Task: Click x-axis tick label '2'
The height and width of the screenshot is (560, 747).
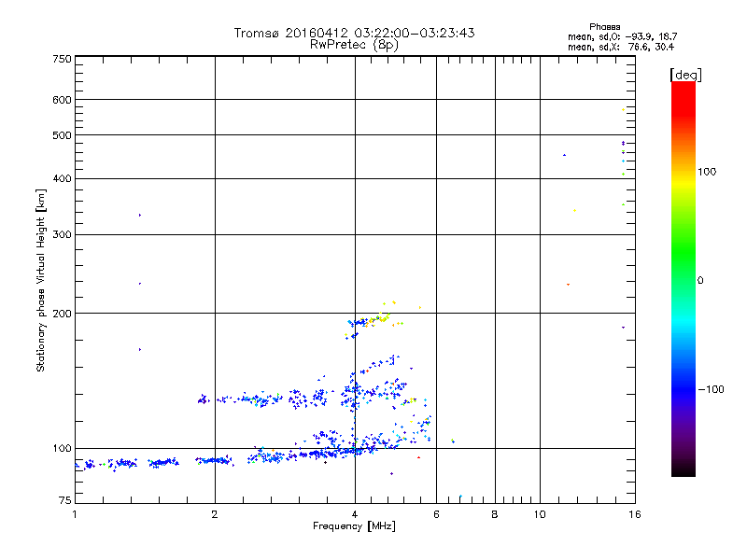Action: click(215, 514)
